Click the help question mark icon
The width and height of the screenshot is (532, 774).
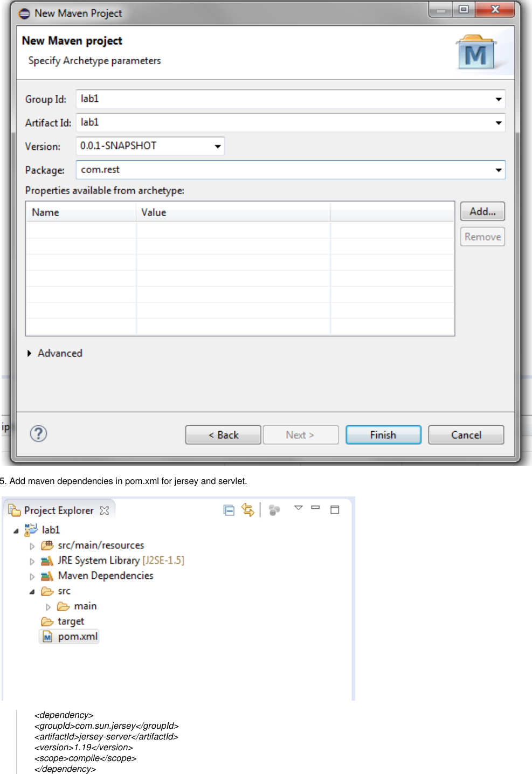coord(38,433)
